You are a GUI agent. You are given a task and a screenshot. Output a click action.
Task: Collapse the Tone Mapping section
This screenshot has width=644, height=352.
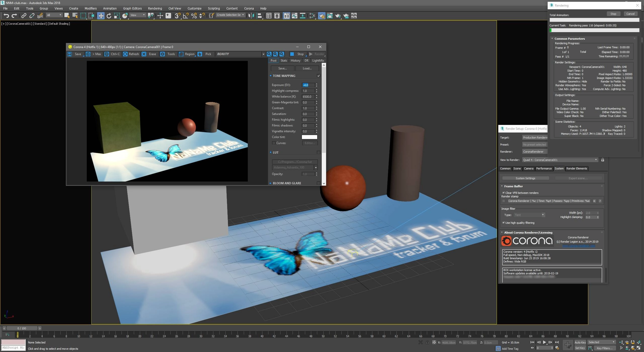click(x=271, y=76)
